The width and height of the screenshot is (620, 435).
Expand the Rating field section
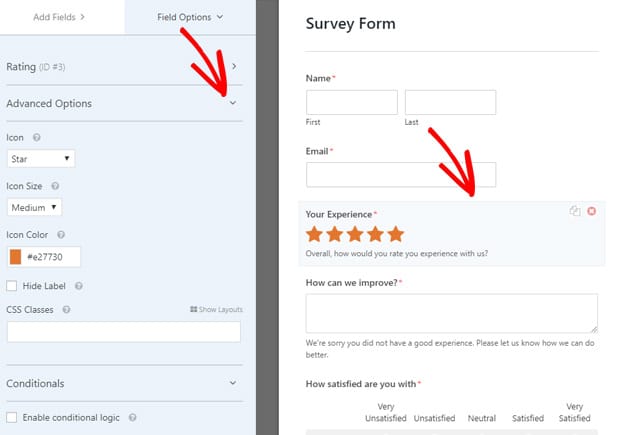[234, 66]
